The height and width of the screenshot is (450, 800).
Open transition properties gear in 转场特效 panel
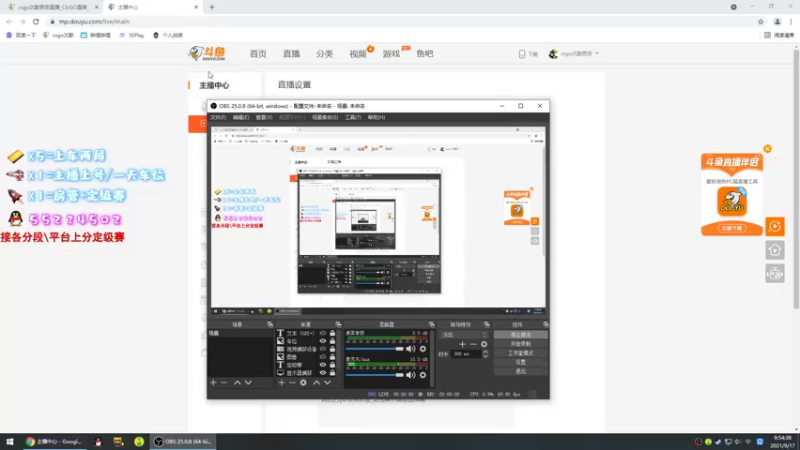point(484,344)
